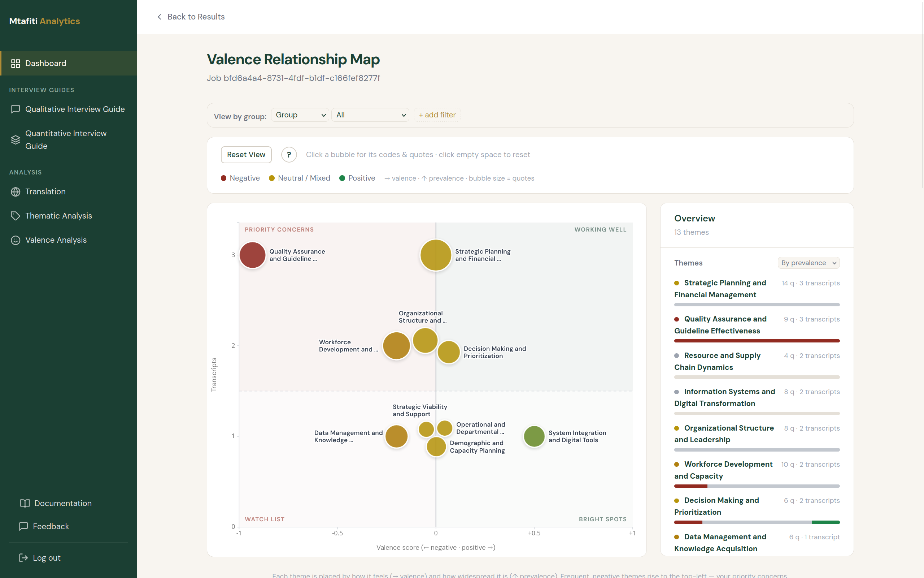Click the Positive legend dot
The image size is (924, 578).
[342, 178]
